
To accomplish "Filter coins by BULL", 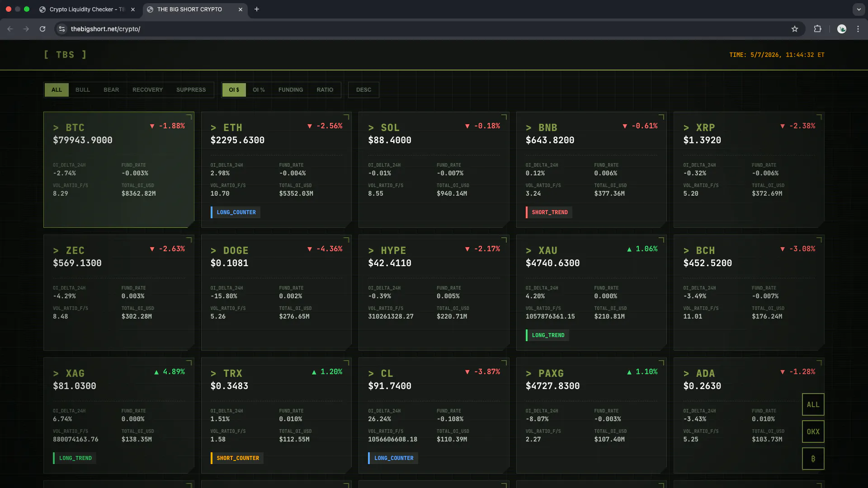I will pos(83,90).
